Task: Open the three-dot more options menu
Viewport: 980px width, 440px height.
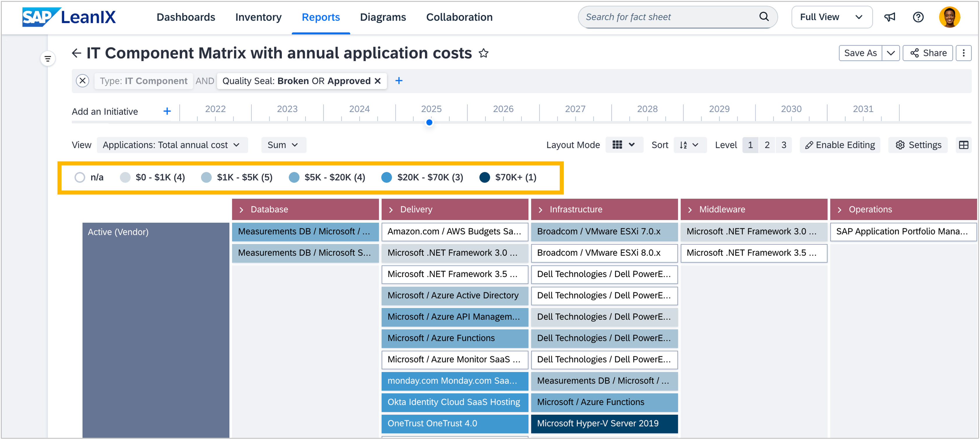Action: (963, 53)
